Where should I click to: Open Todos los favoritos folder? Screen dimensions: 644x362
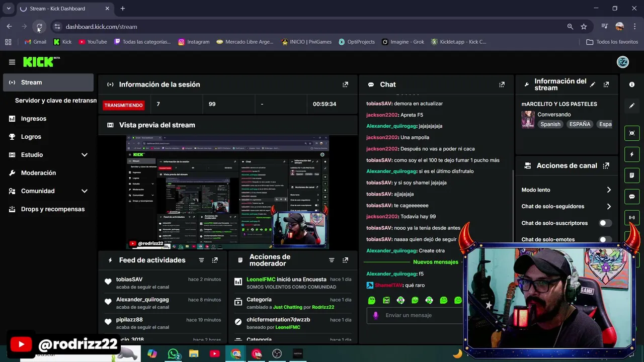[x=612, y=42]
